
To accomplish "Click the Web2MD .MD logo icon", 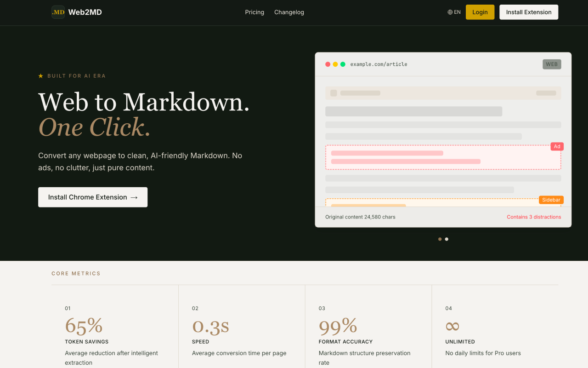I will click(x=58, y=12).
